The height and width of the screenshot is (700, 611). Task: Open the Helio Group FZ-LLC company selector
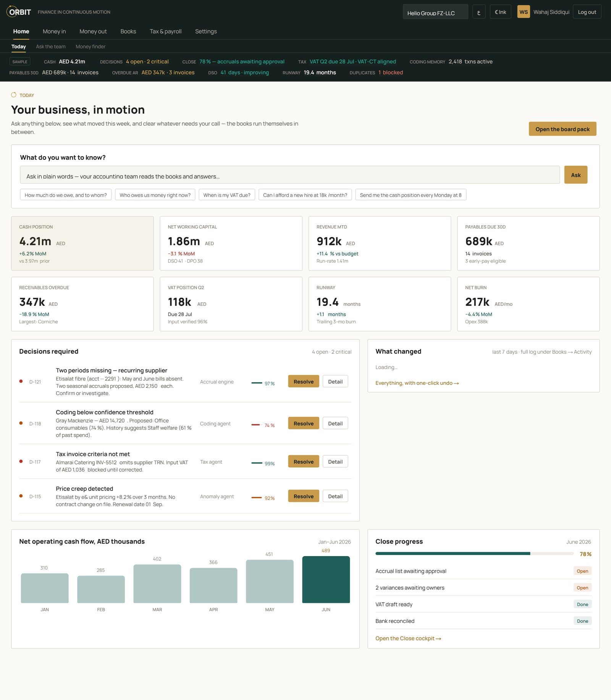point(435,12)
